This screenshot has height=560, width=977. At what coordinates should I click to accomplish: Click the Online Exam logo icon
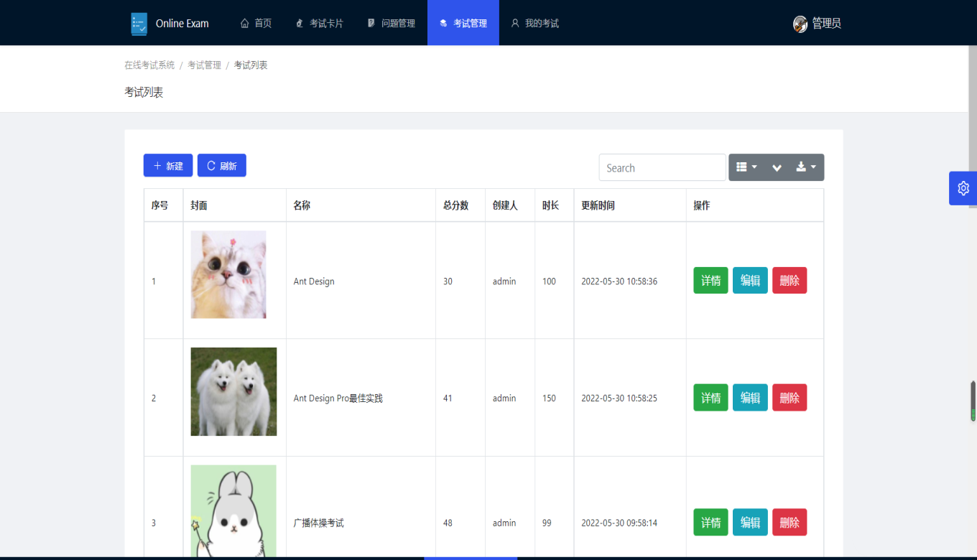click(x=139, y=24)
